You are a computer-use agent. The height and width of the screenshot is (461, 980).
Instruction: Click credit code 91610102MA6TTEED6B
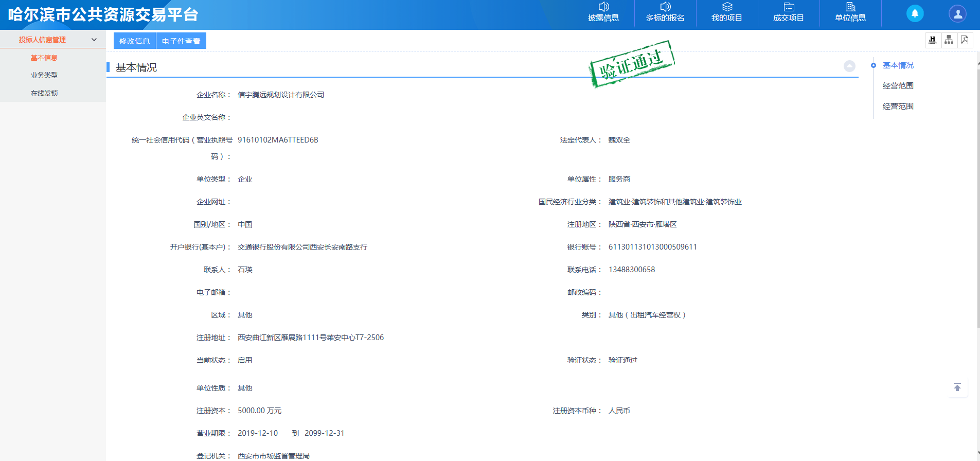pyautogui.click(x=278, y=140)
